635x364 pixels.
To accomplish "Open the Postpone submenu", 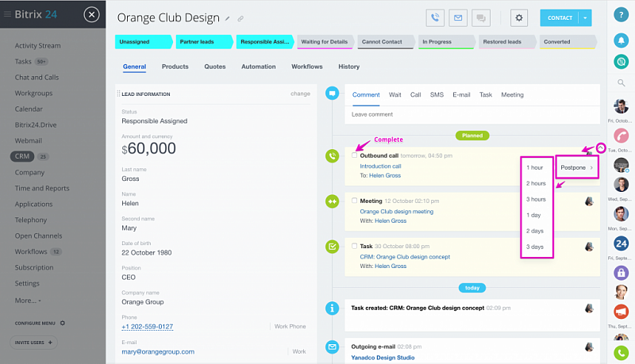I will [576, 167].
